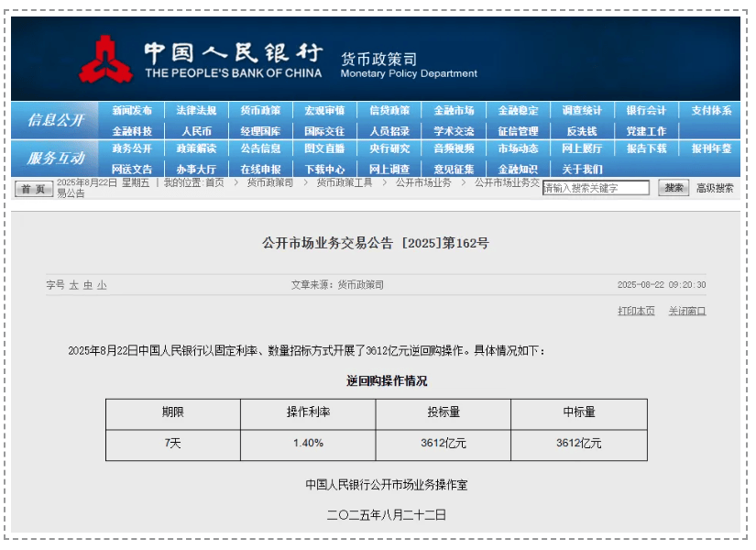Choose 在线申报 from the service menu
Screen dimensions: 756x550
click(x=260, y=170)
